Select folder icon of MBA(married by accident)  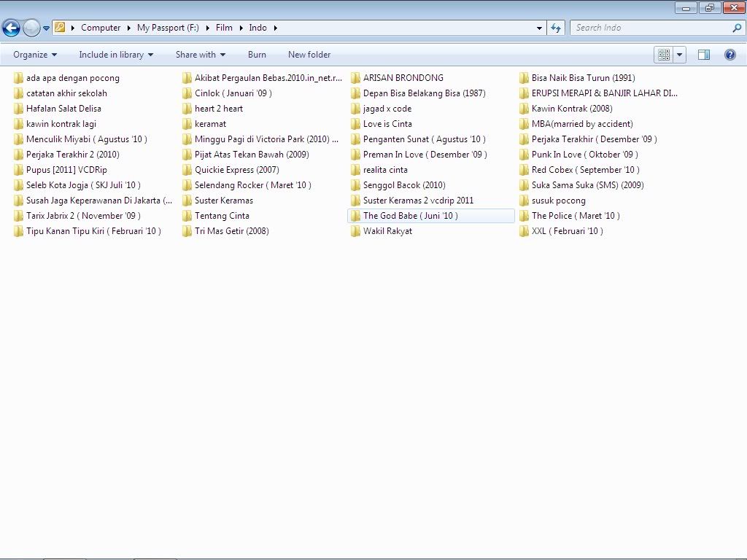point(524,124)
